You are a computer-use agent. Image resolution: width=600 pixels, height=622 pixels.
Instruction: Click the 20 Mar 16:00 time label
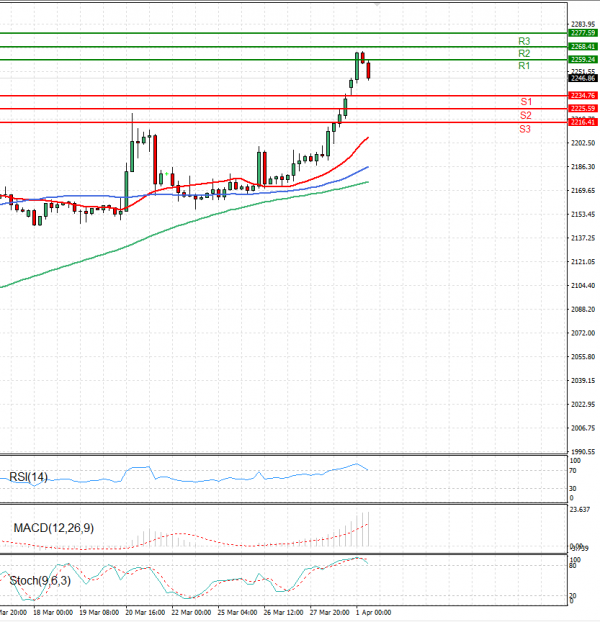click(146, 612)
